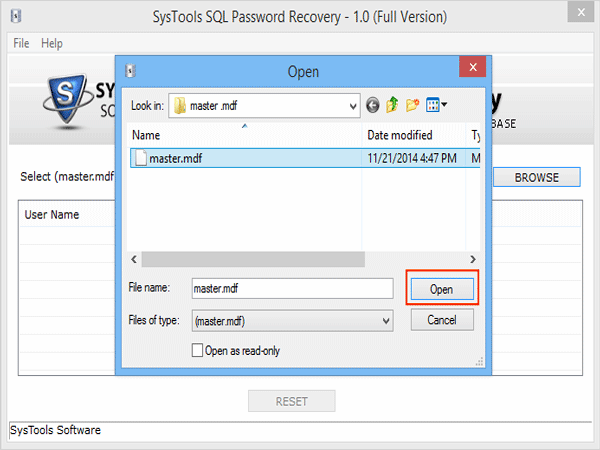Sort by Name column header

pos(245,135)
